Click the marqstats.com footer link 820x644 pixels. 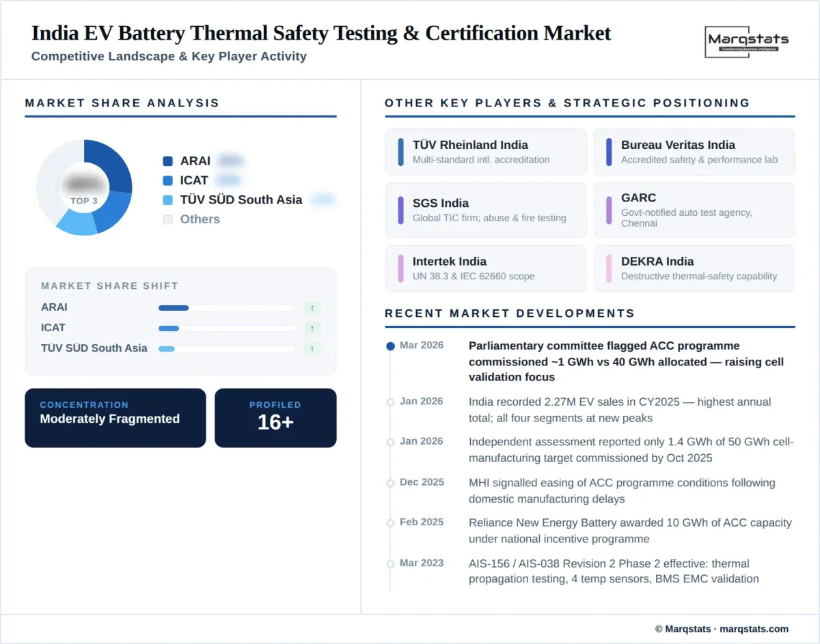(x=754, y=629)
